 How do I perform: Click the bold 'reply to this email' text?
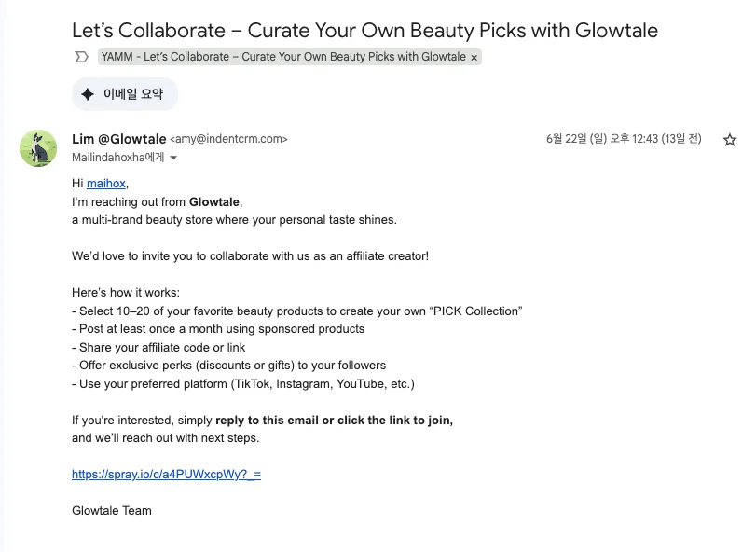[267, 421]
